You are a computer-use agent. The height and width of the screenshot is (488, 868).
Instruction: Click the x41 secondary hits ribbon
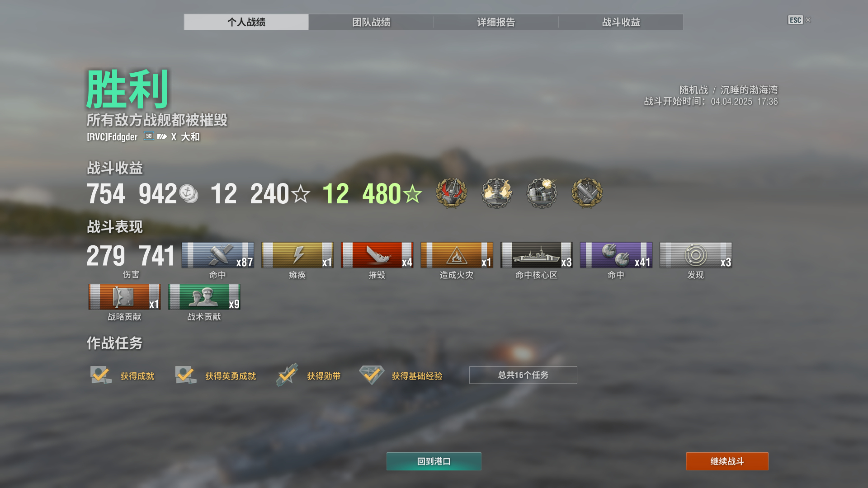click(616, 255)
